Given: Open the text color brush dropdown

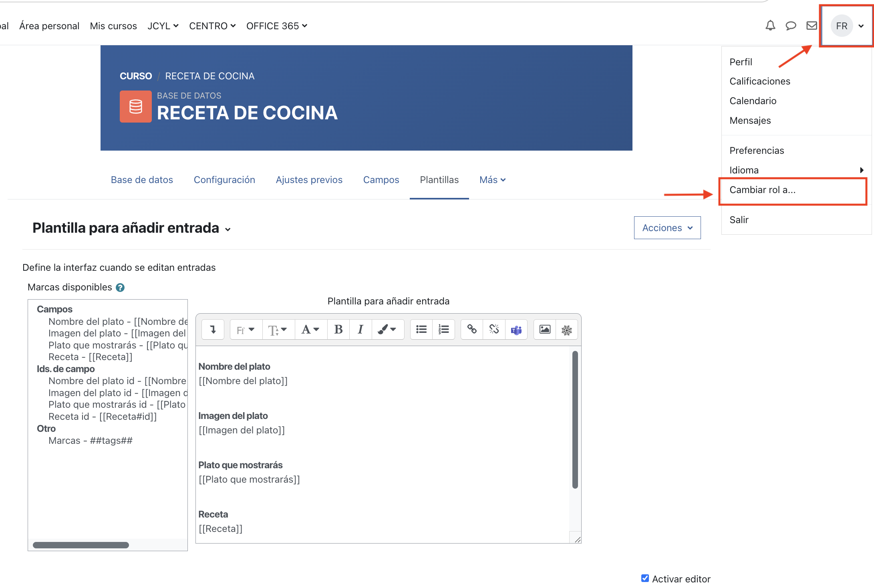Looking at the screenshot, I should (387, 329).
